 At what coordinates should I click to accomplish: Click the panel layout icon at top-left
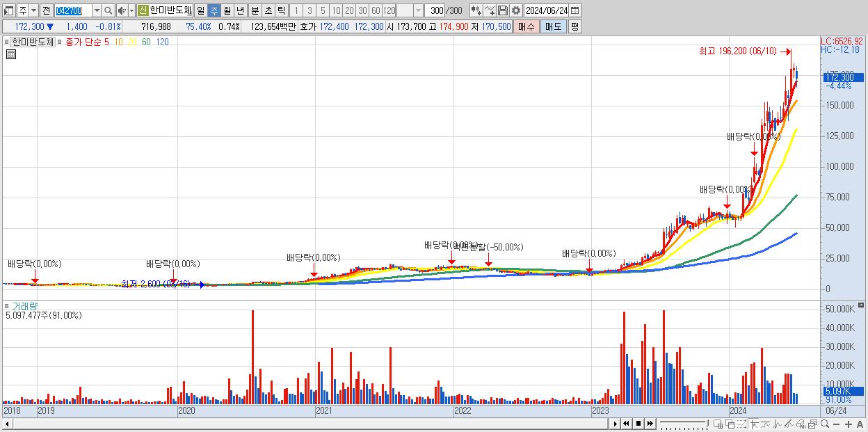(x=9, y=10)
